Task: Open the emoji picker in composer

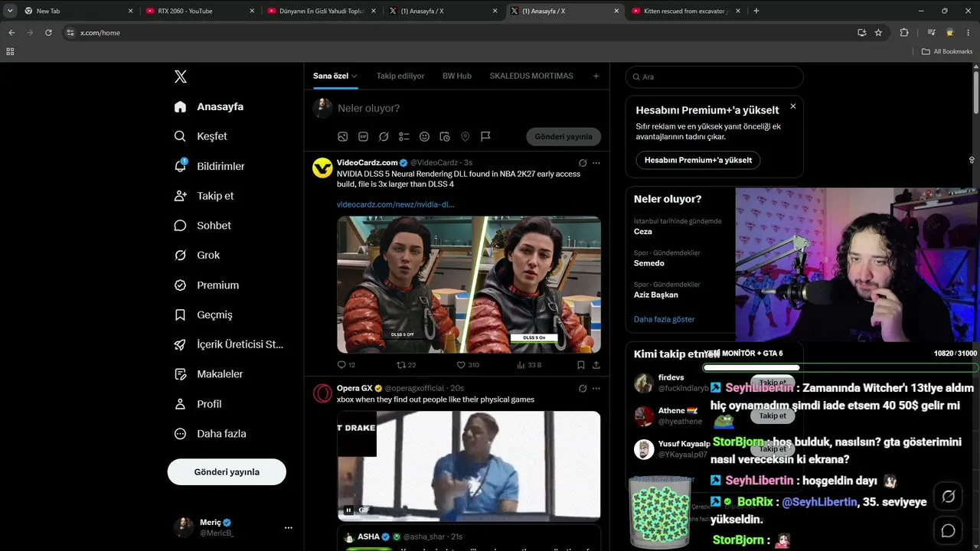Action: pyautogui.click(x=424, y=137)
